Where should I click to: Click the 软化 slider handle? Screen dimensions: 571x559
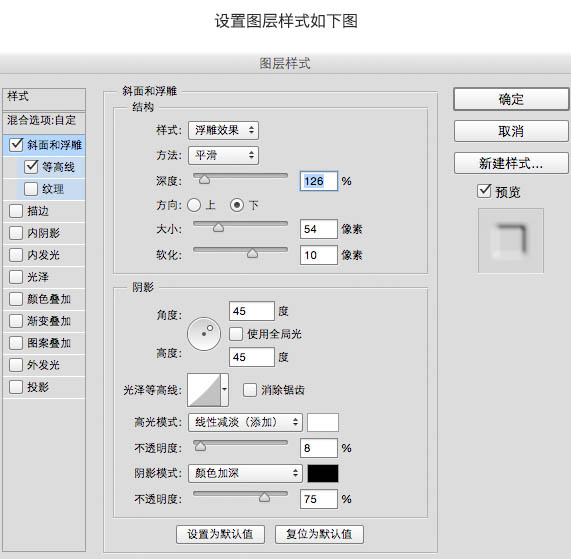tap(252, 253)
